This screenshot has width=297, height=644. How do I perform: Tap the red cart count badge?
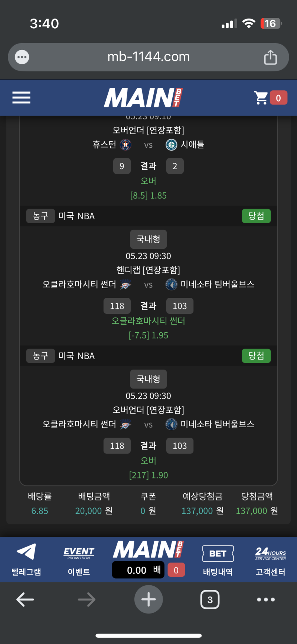coord(278,98)
